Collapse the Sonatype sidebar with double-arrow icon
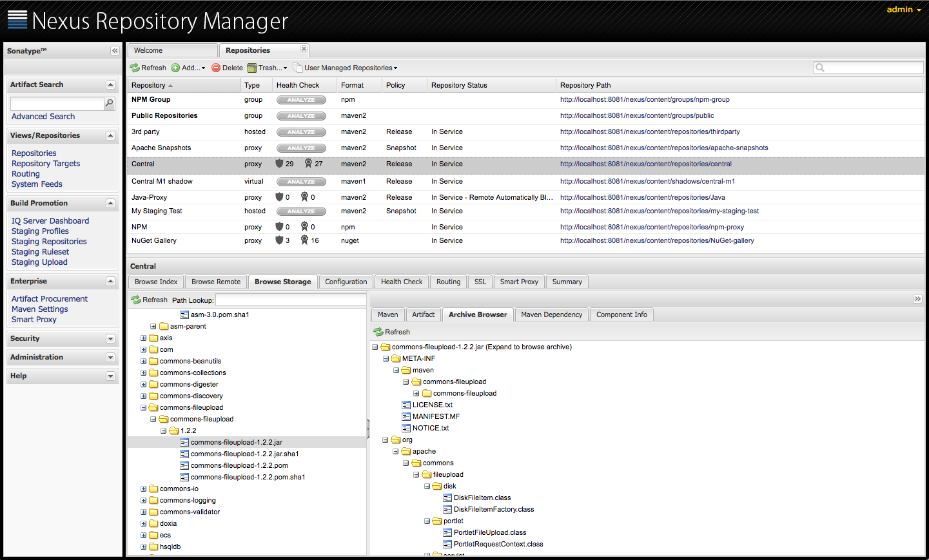Image resolution: width=929 pixels, height=560 pixels. tap(115, 51)
